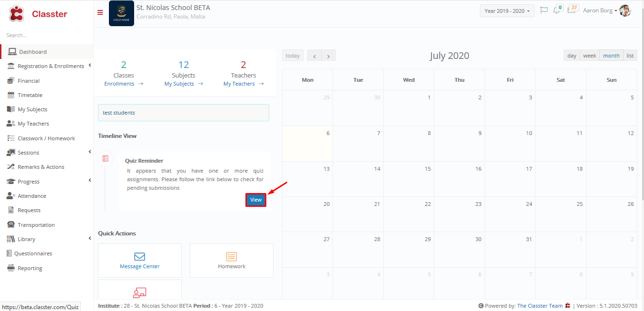Open the Message Center envelope icon
Image resolution: width=644 pixels, height=311 pixels.
pos(139,256)
